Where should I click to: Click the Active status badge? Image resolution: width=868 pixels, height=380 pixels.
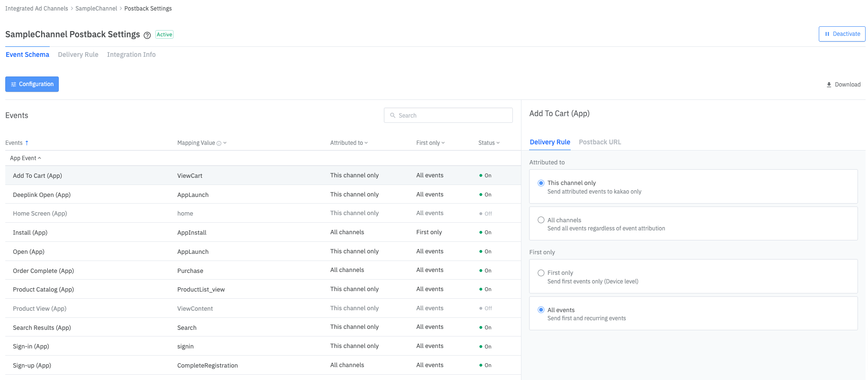(x=164, y=34)
